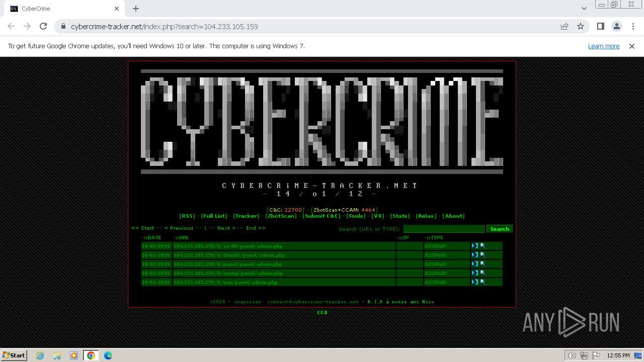Open VirusTotal arrow icon for aa-00 row
The height and width of the screenshot is (362, 644).
(474, 246)
